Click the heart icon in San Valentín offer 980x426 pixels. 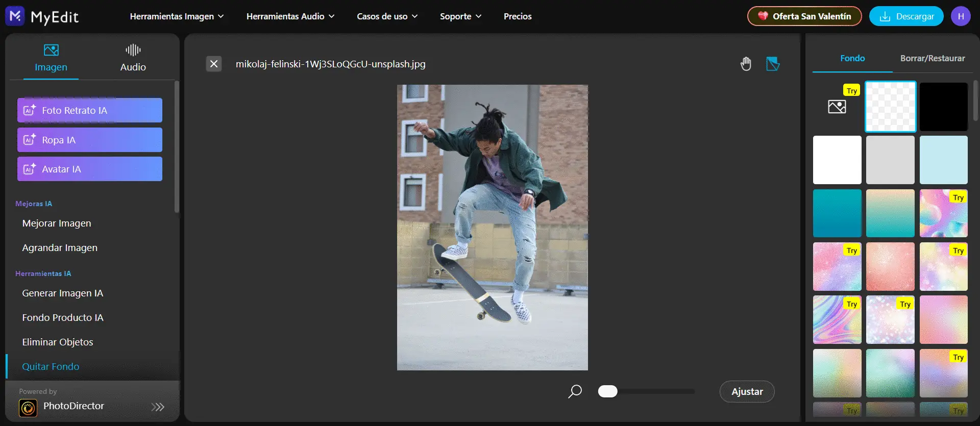763,16
